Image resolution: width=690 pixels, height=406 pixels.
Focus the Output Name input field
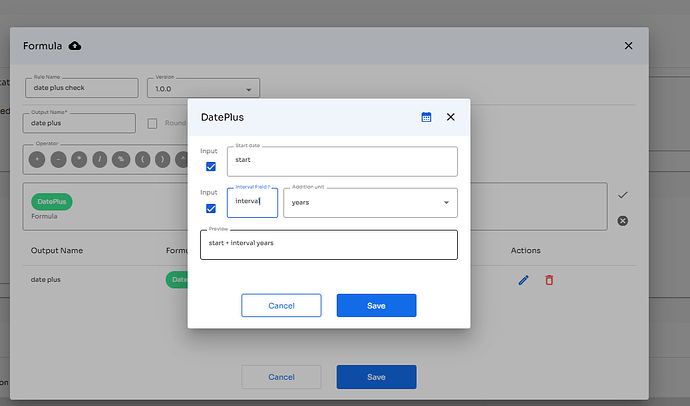point(79,123)
